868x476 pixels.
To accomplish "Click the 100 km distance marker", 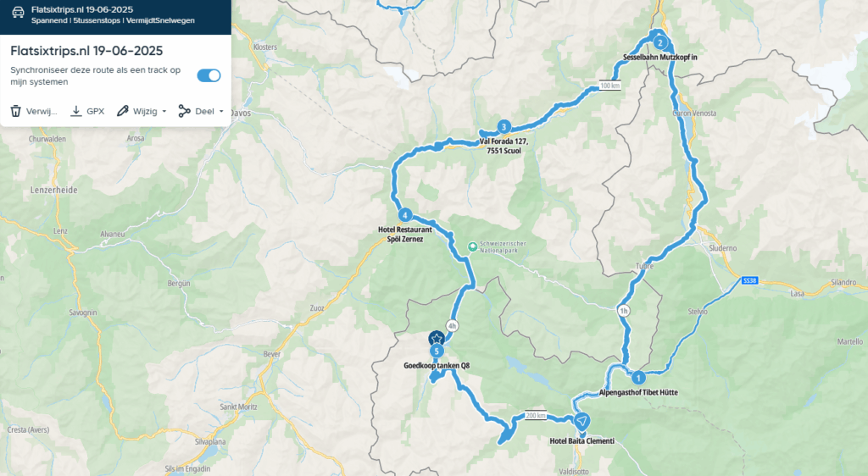I will pyautogui.click(x=610, y=86).
